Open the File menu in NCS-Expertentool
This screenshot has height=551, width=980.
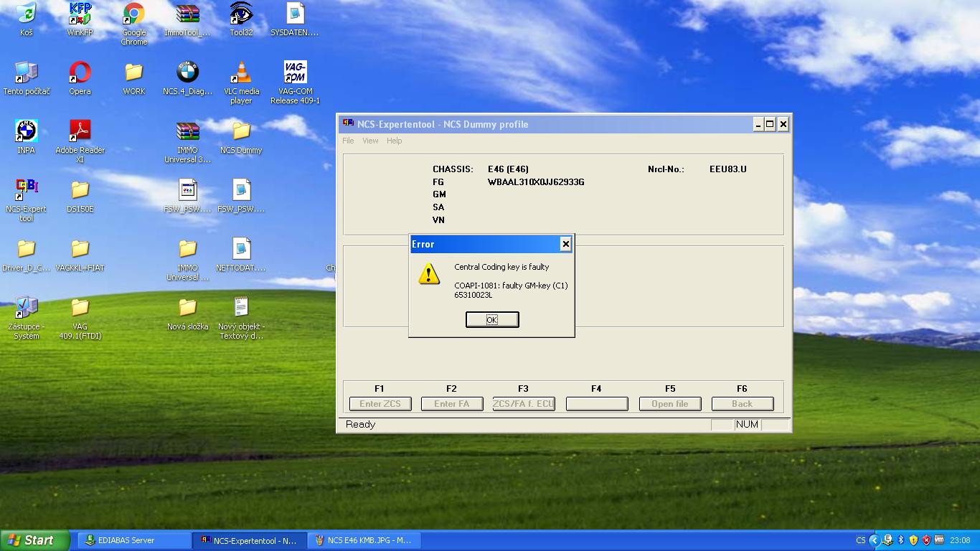[x=348, y=141]
